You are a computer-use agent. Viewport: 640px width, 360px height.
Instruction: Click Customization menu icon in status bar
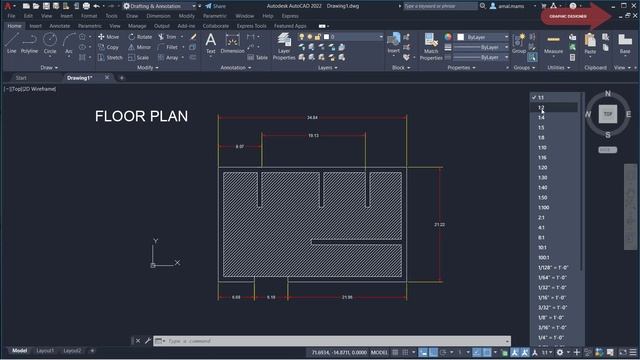(x=633, y=352)
